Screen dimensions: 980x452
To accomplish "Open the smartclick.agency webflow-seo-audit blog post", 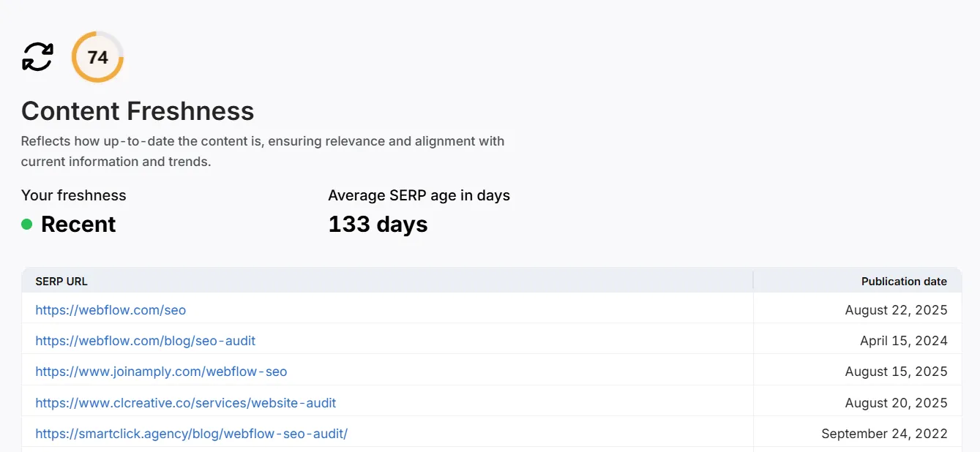I will pos(192,433).
